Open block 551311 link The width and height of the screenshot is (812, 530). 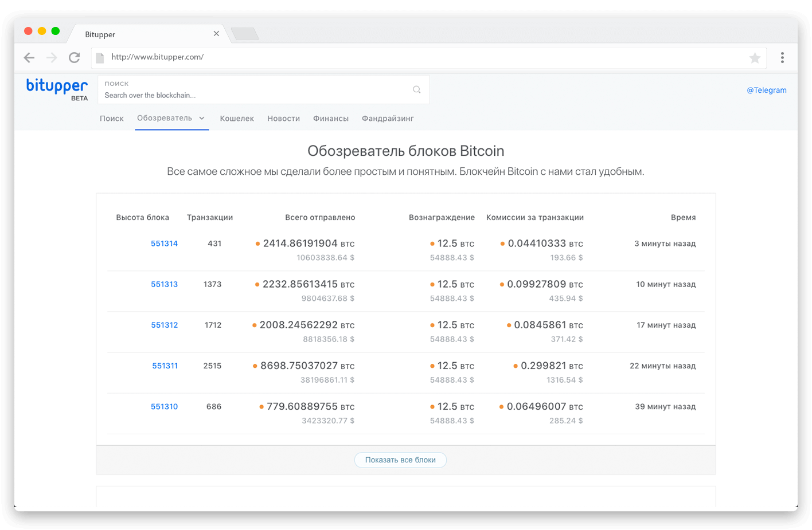(x=165, y=366)
